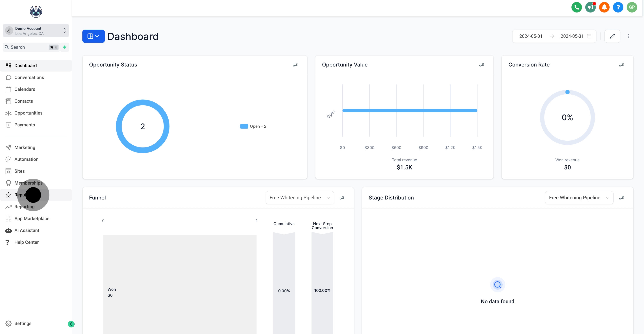Open the megaphone announcements icon
This screenshot has width=644, height=334.
click(x=590, y=7)
